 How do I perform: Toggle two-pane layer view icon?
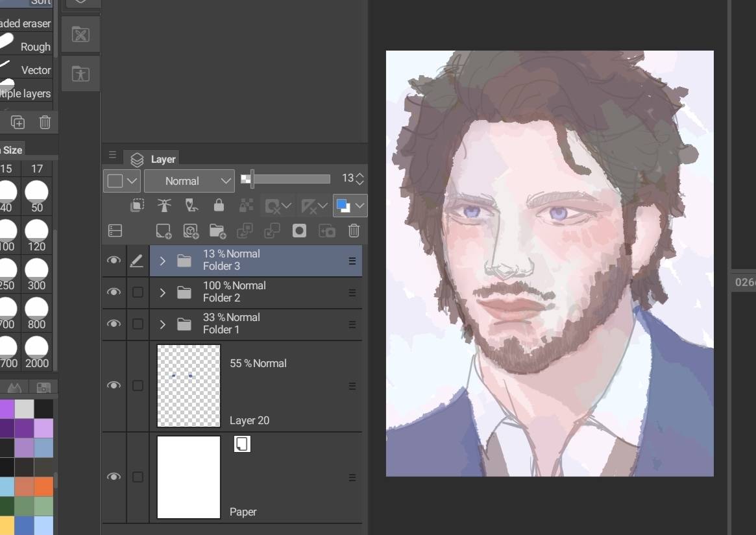click(116, 231)
